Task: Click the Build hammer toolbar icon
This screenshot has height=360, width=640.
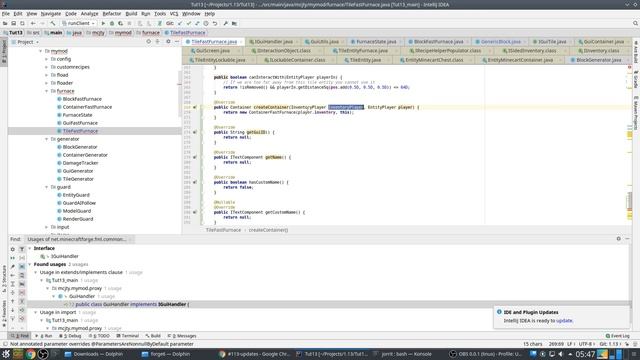Action: click(53, 24)
